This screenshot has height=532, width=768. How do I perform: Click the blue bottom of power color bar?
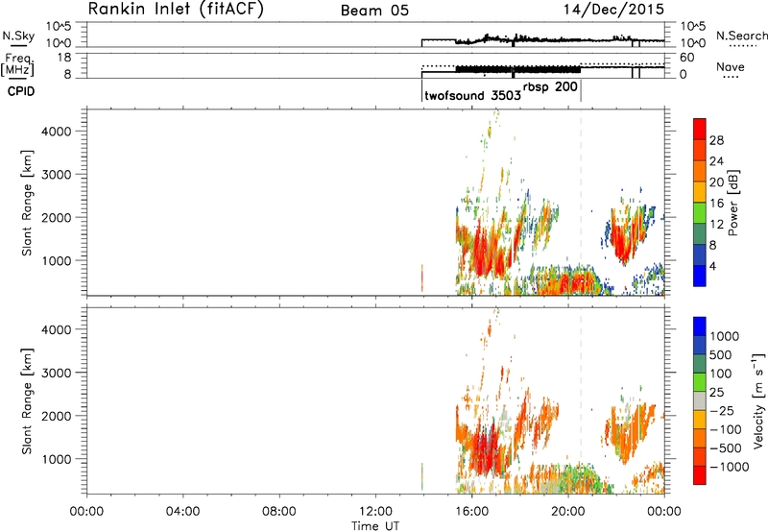700,276
